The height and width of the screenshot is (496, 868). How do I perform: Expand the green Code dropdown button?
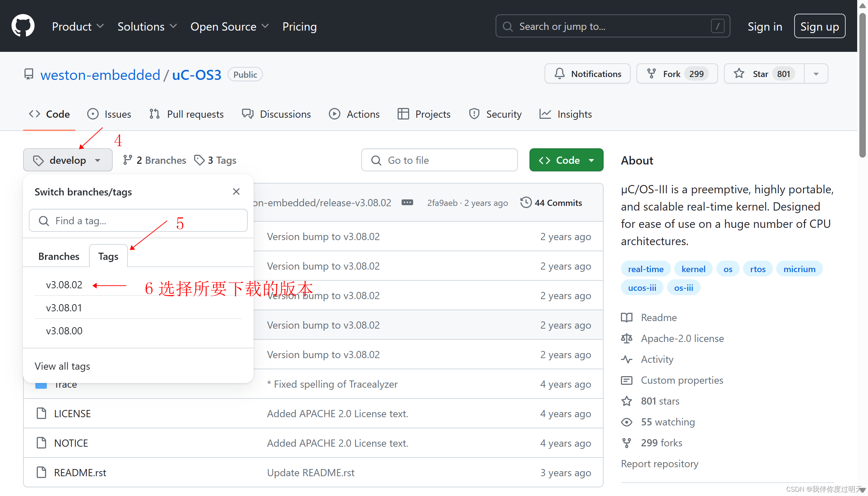(566, 160)
